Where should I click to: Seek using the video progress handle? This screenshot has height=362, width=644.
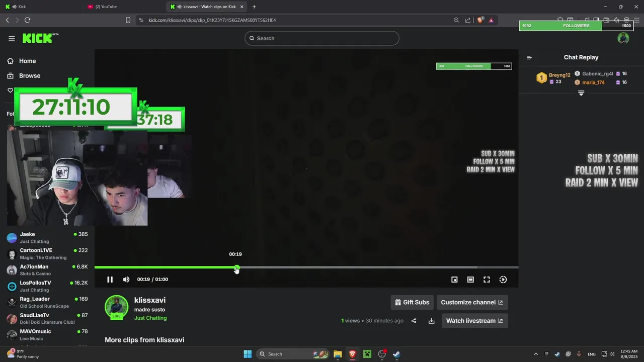[x=236, y=269]
